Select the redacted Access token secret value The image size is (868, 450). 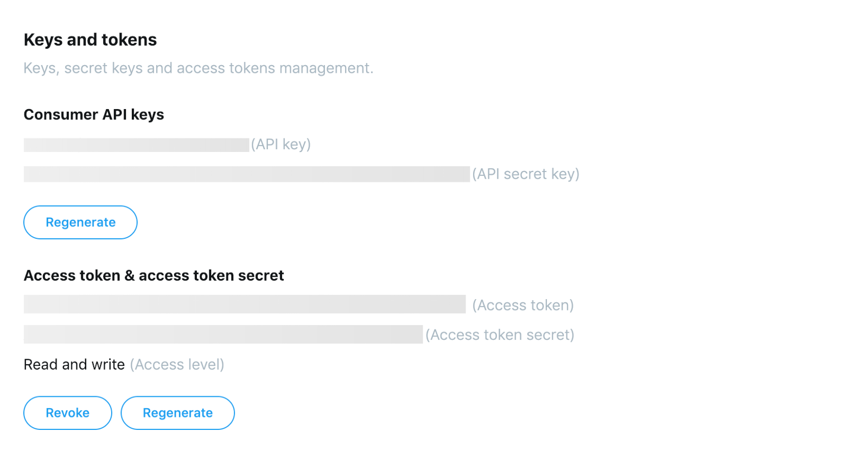click(x=223, y=334)
